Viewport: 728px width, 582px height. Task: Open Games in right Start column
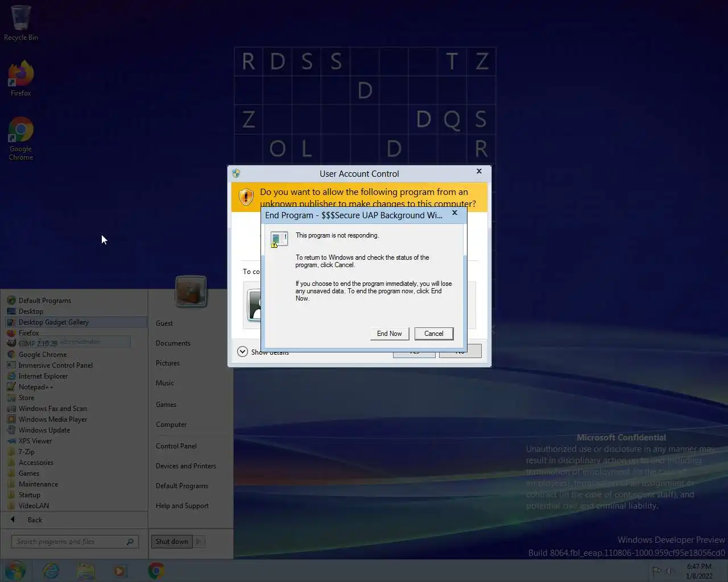(166, 405)
